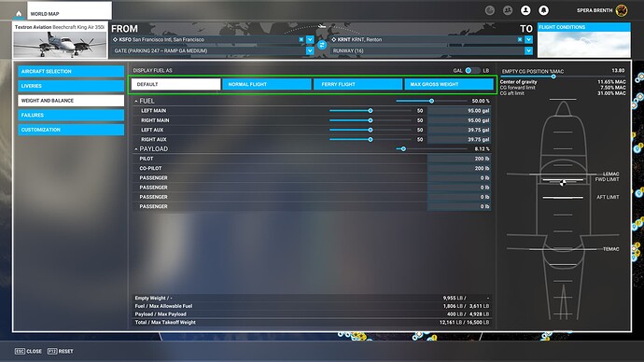644x362 pixels.
Task: Edit Right Main 95.00 gal field
Action: click(459, 120)
